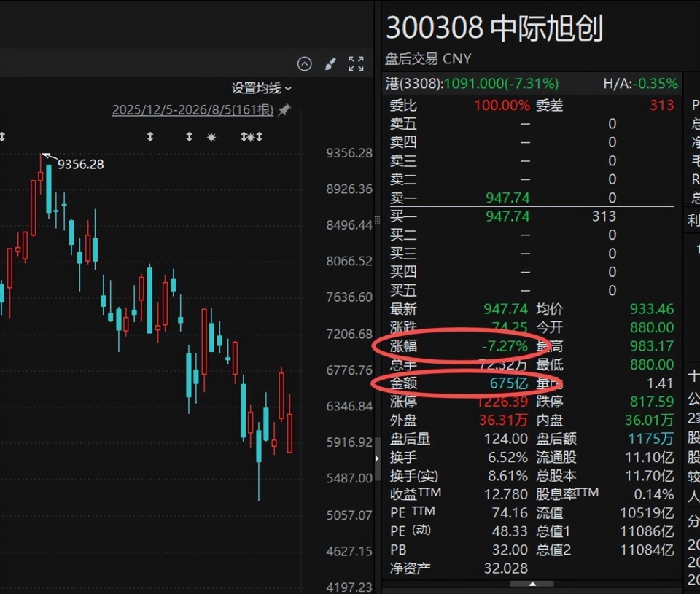Click the 盘后交易 CNY label
700x594 pixels.
(x=428, y=59)
